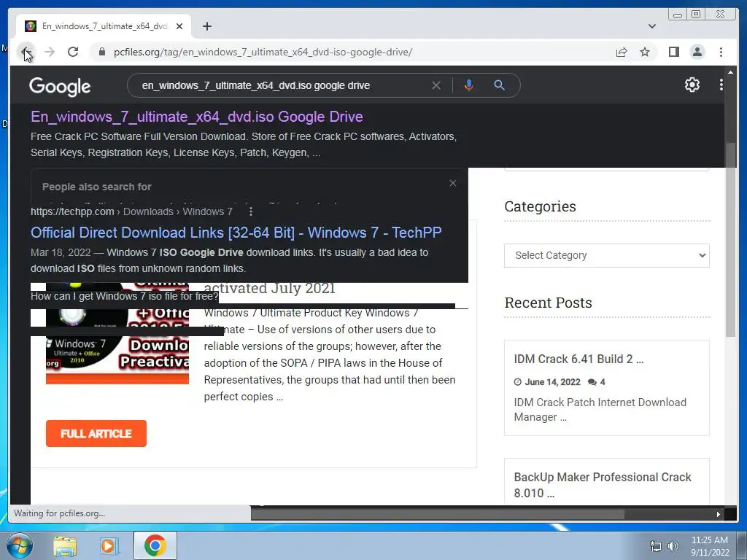The image size is (747, 560).
Task: Click the horizontal scrollbar thumb
Action: pyautogui.click(x=438, y=514)
